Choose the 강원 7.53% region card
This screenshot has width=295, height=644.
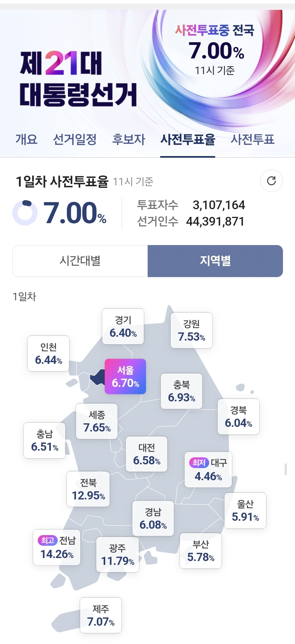coord(191,330)
